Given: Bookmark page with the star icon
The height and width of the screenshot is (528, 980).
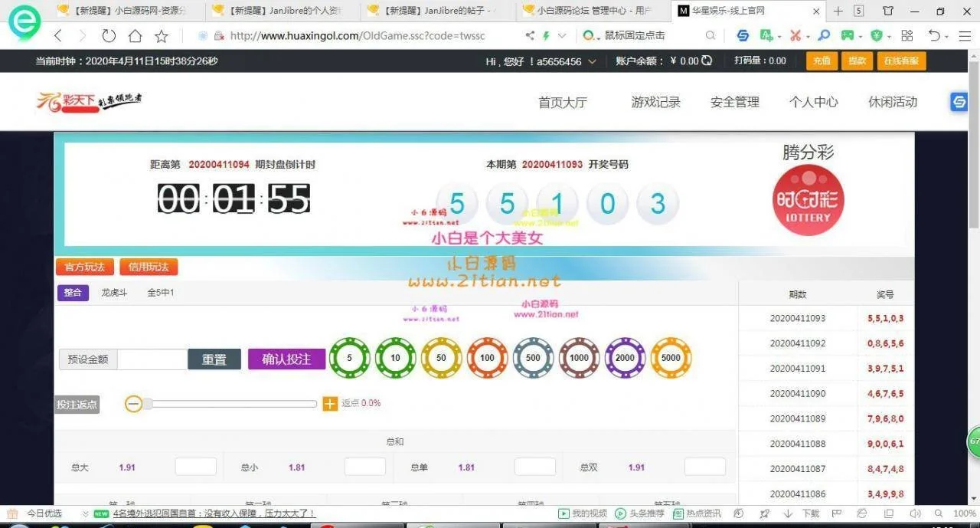Looking at the screenshot, I should coord(162,36).
